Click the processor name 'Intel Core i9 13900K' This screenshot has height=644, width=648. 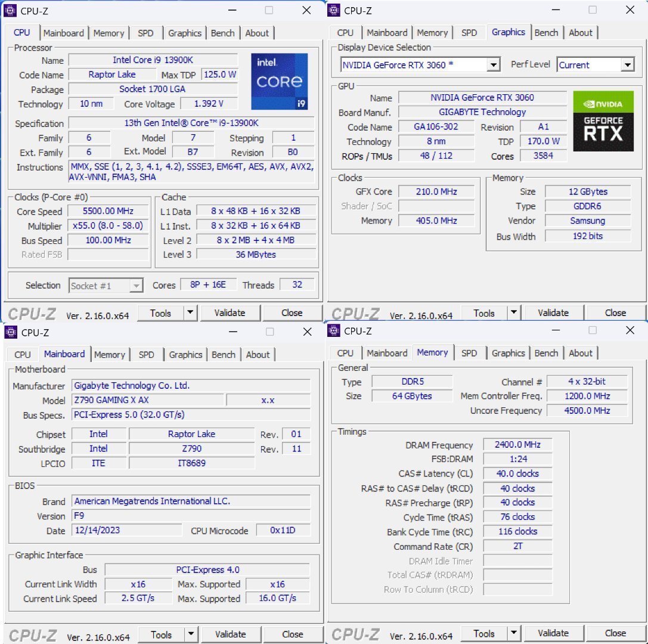coord(153,60)
